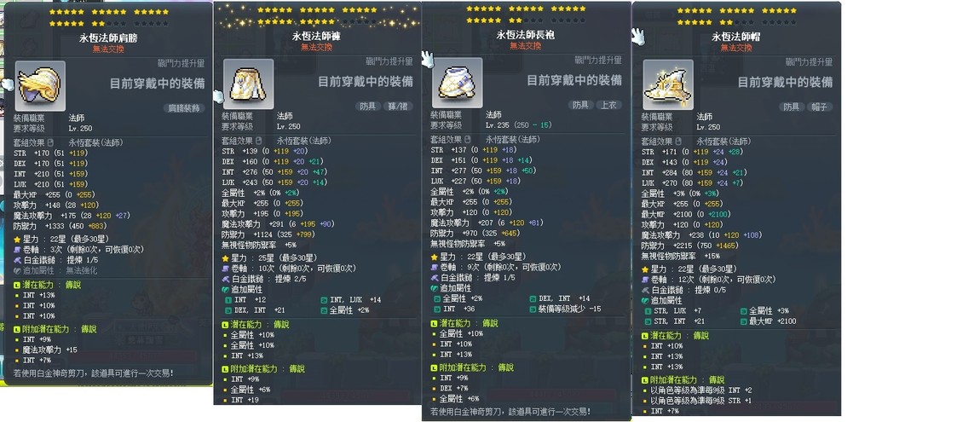Click the gold star row above 永恆法師褲
Viewport: 980px width, 422px height.
[x=318, y=10]
